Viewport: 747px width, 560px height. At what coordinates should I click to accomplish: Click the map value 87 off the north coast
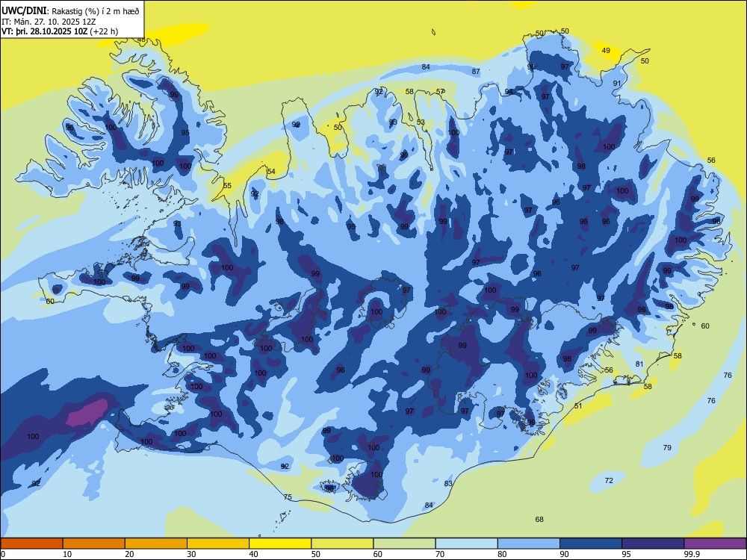click(476, 72)
